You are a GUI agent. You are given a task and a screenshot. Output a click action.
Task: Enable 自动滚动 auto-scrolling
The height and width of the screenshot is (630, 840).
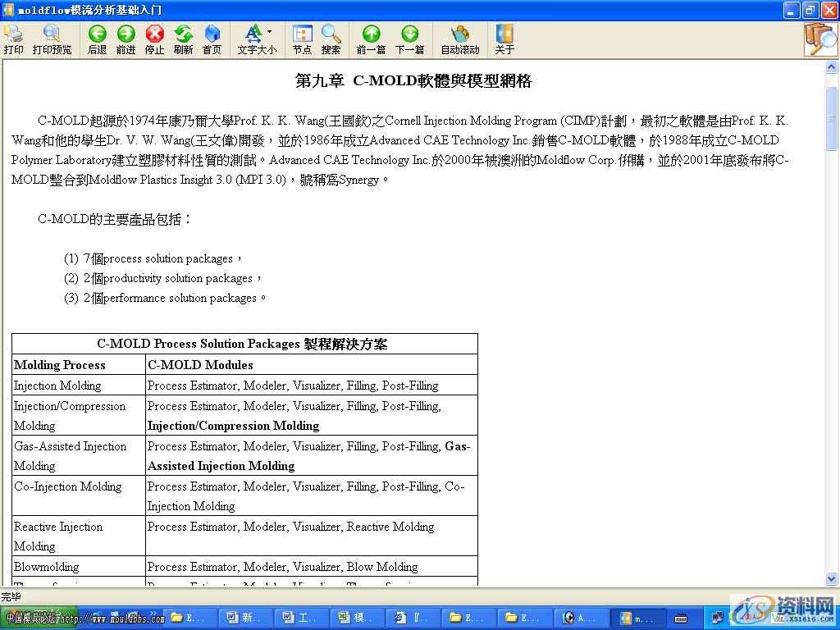click(x=460, y=37)
